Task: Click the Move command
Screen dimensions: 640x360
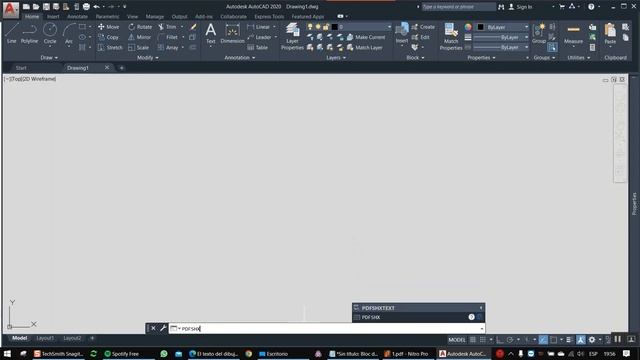Action: 109,27
